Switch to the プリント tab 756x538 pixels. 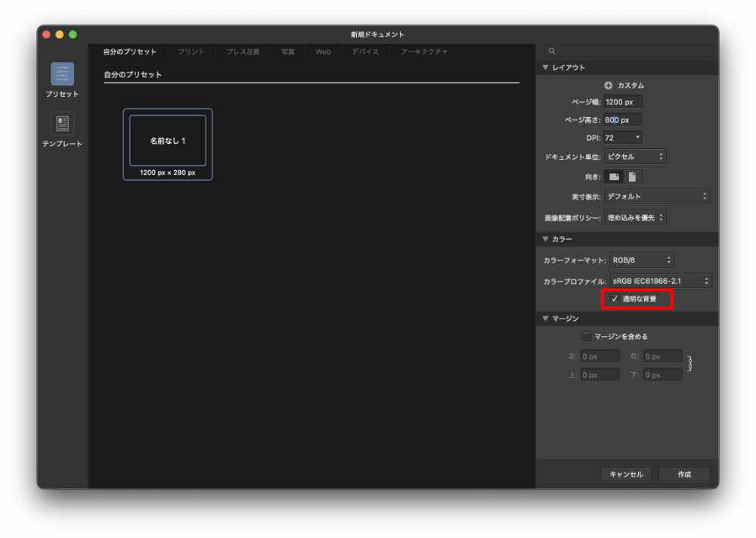191,51
